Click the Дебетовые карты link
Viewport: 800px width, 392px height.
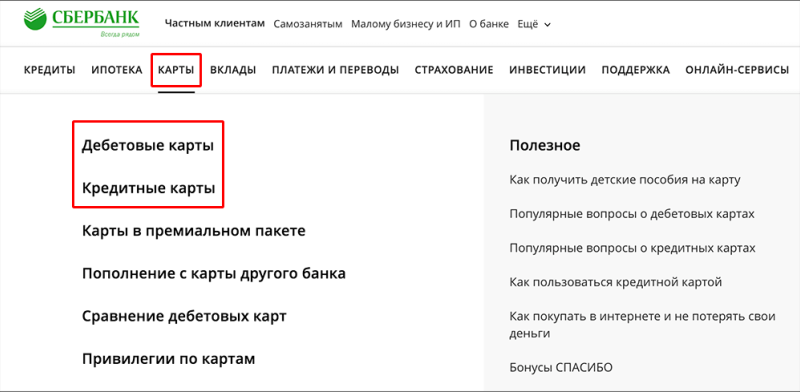tap(148, 146)
